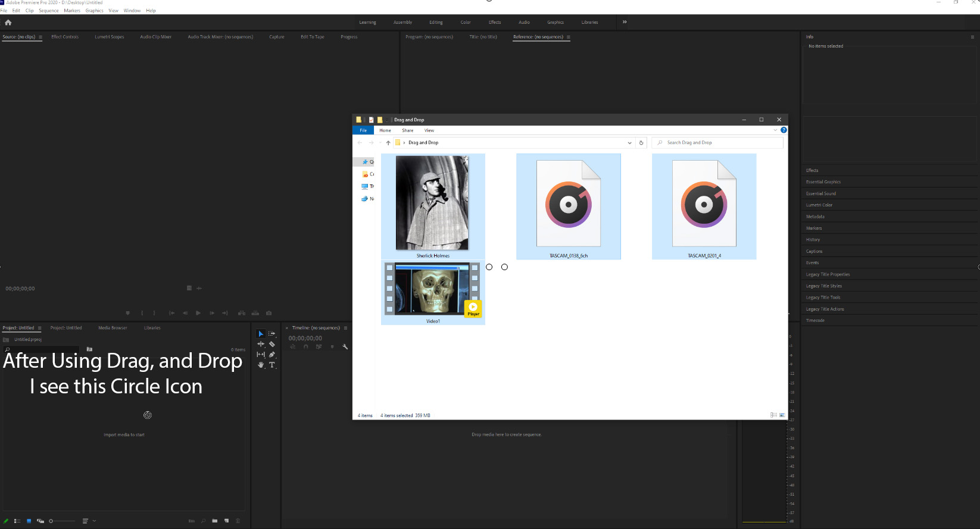Click Add Marker in Source monitor
The image size is (980, 529).
click(x=127, y=313)
